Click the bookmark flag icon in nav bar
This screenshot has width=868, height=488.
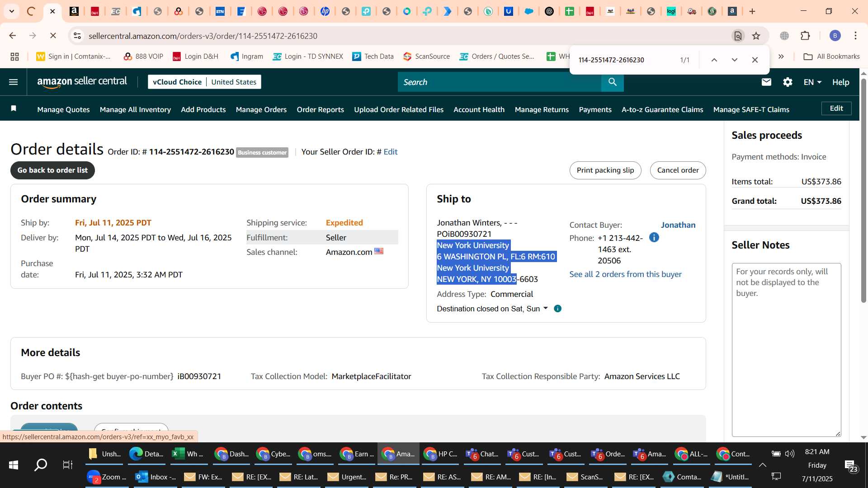[14, 108]
